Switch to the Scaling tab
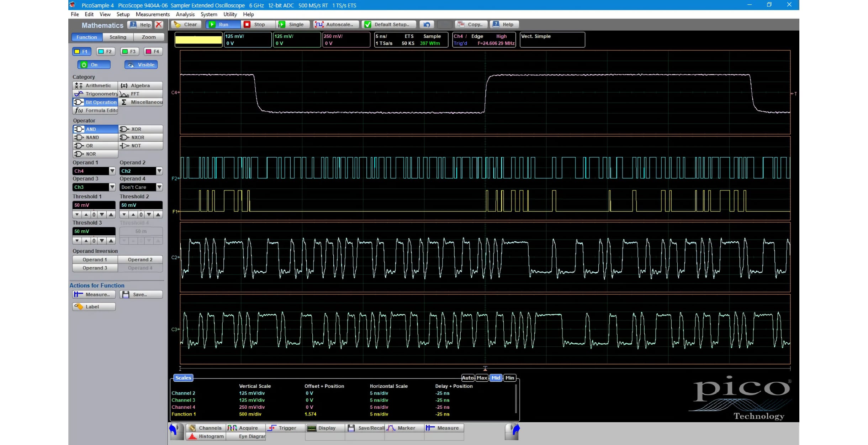The width and height of the screenshot is (868, 445). tap(118, 37)
